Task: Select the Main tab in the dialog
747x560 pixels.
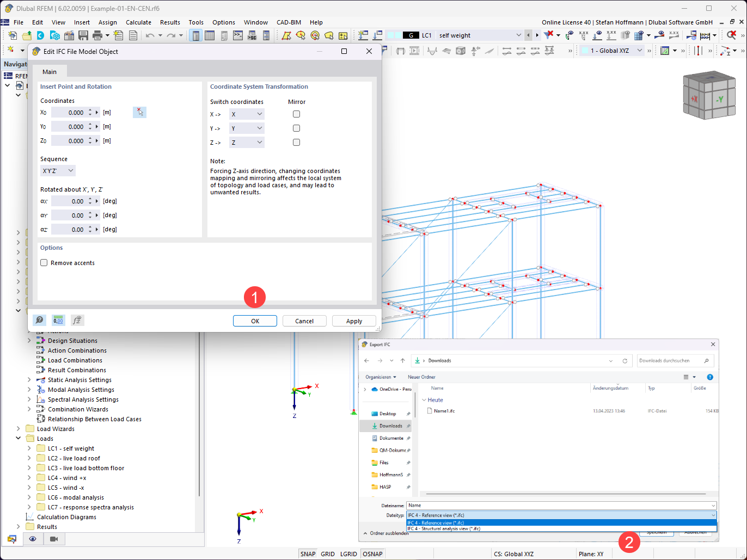Action: [x=50, y=71]
